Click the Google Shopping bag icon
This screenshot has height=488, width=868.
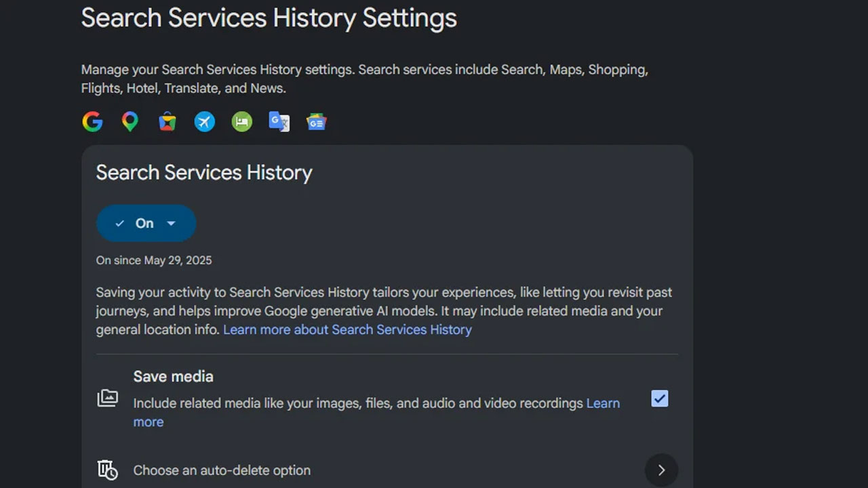click(167, 122)
